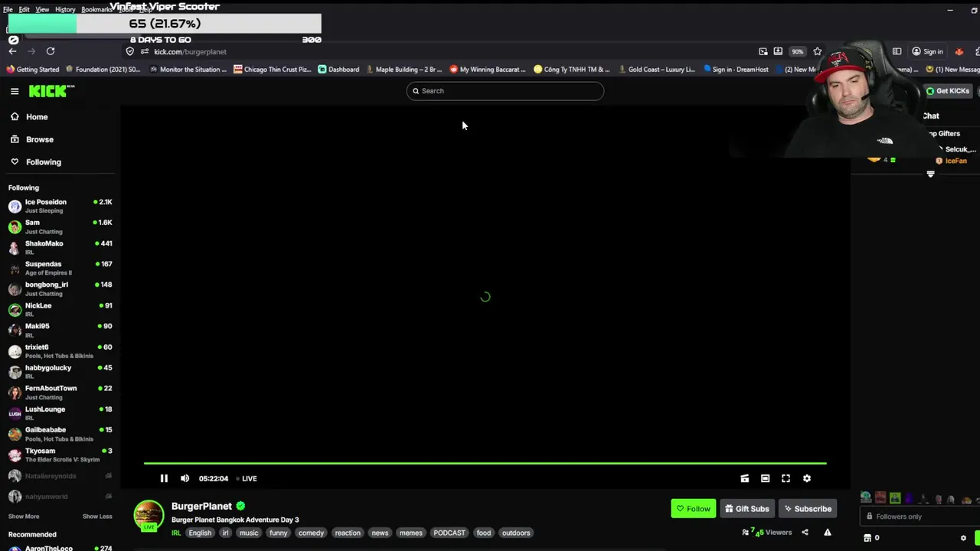980x551 pixels.
Task: Click the comedy tag
Action: 311,533
